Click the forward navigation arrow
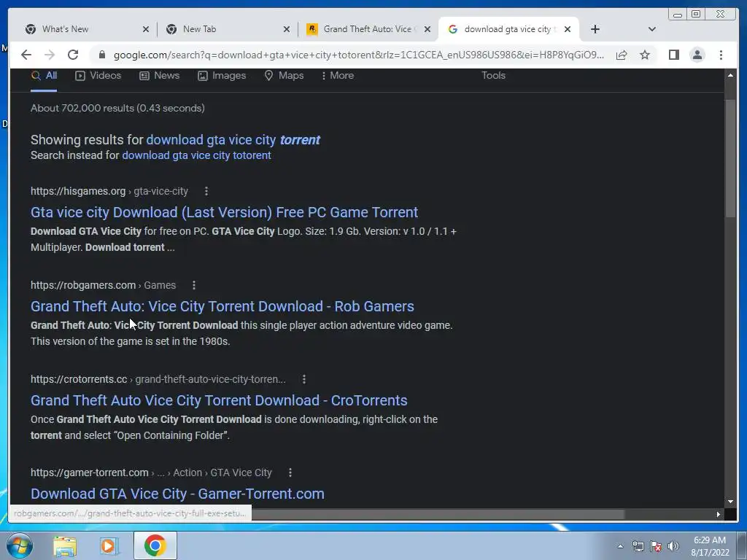Viewport: 747px width, 560px height. tap(50, 55)
